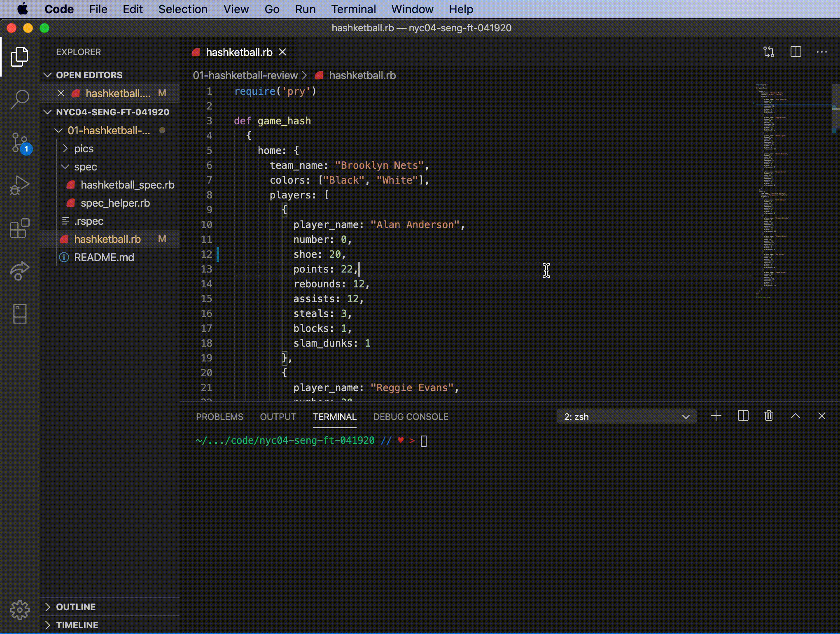
Task: Open the Extensions view
Action: point(19,228)
